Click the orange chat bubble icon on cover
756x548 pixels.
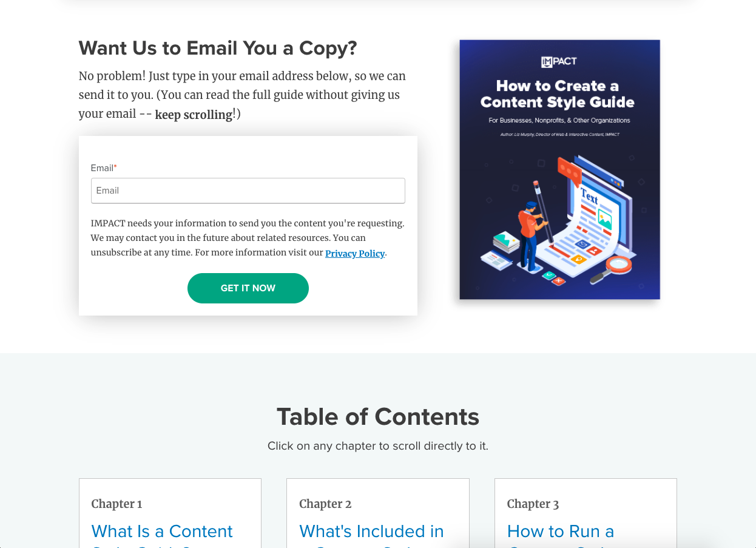click(570, 170)
